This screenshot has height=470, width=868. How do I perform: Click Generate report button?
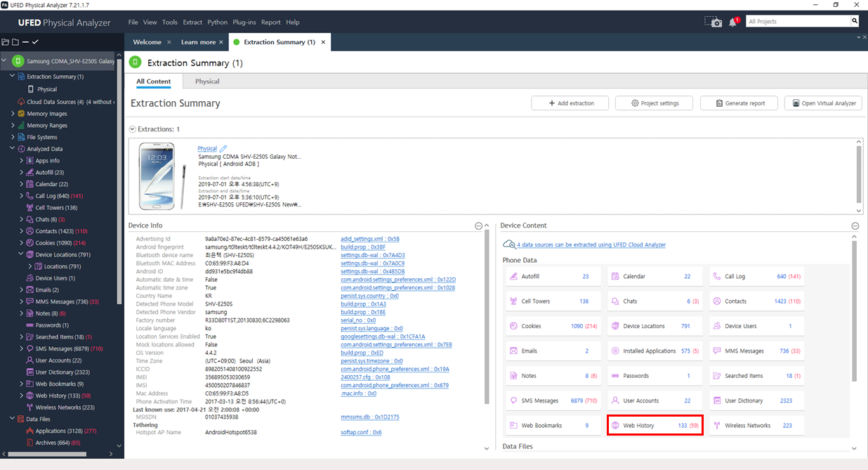coord(738,103)
